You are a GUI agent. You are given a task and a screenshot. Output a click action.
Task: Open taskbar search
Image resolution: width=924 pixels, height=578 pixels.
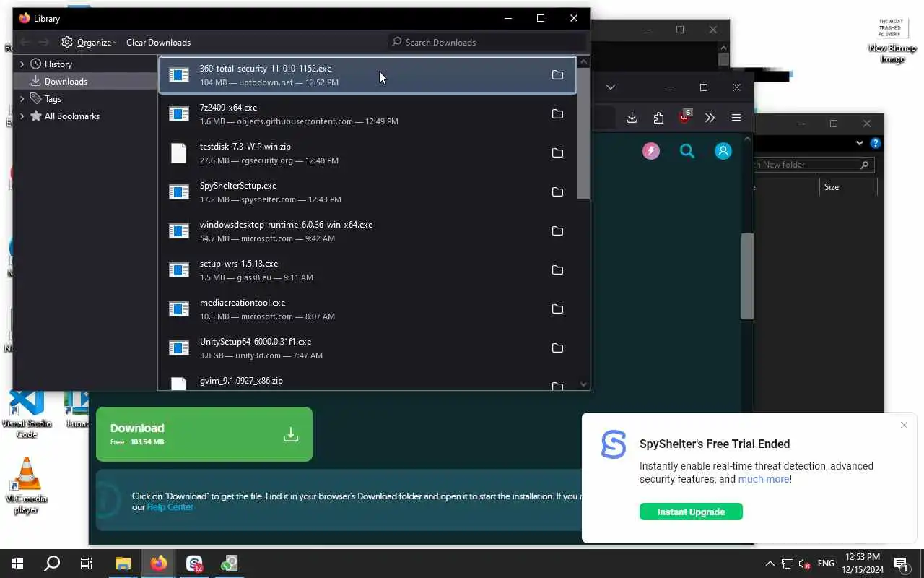click(52, 564)
